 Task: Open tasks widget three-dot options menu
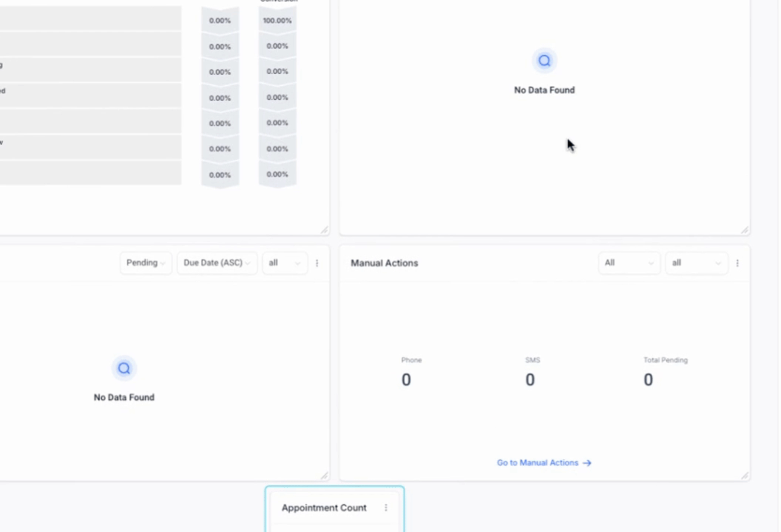click(317, 263)
